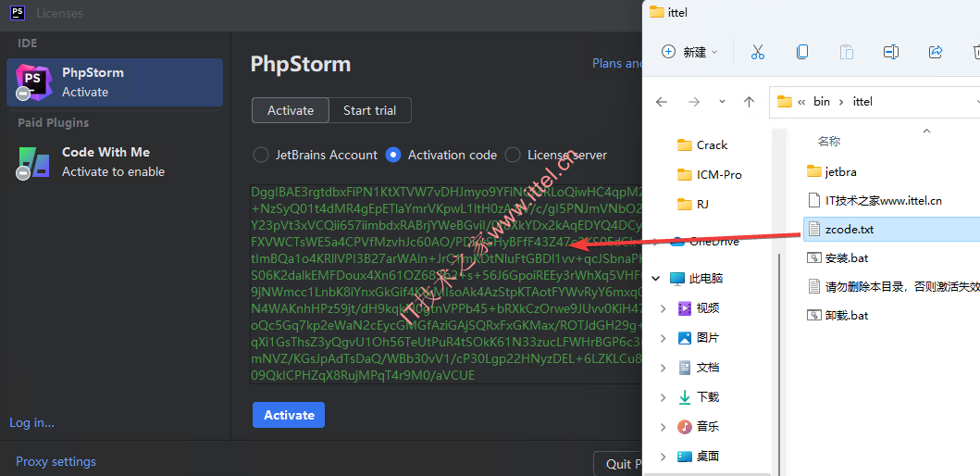The width and height of the screenshot is (980, 476).
Task: Select 此电脑 computer icon
Action: (676, 279)
